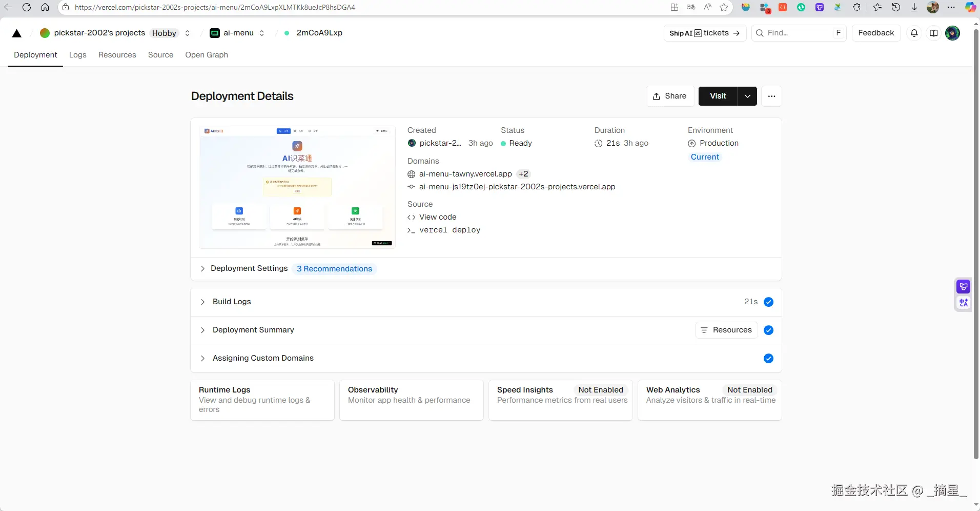Click the Resources filter button
The image size is (980, 511).
(726, 330)
